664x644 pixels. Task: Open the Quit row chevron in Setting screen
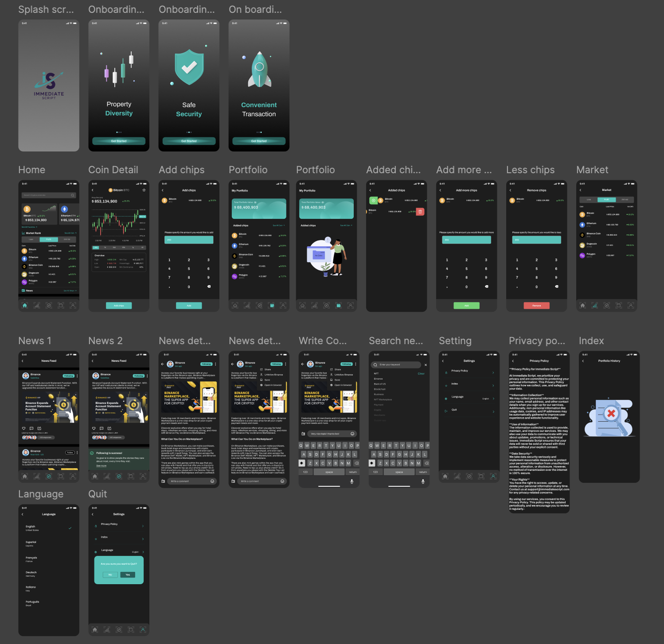click(493, 412)
